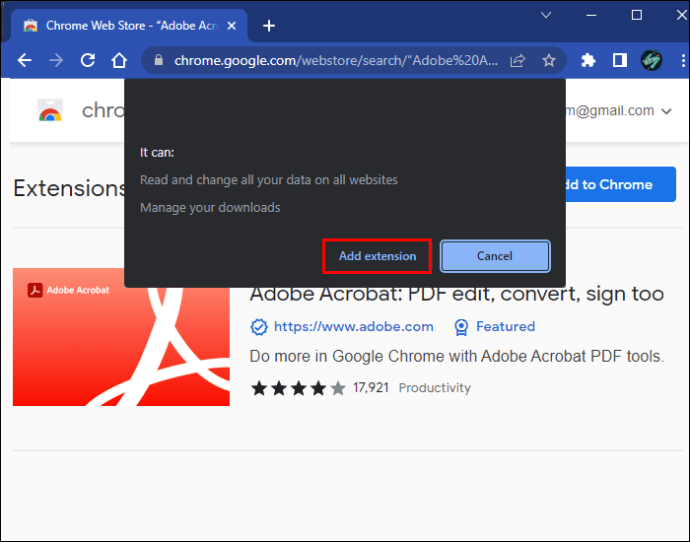690x542 pixels.
Task: Expand the gmail.com account dropdown
Action: click(667, 111)
